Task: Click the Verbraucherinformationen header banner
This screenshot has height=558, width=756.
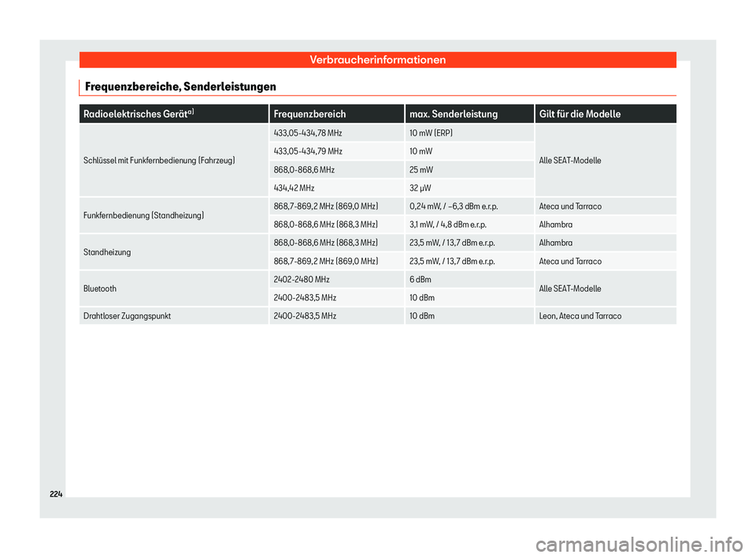Action: [377, 60]
